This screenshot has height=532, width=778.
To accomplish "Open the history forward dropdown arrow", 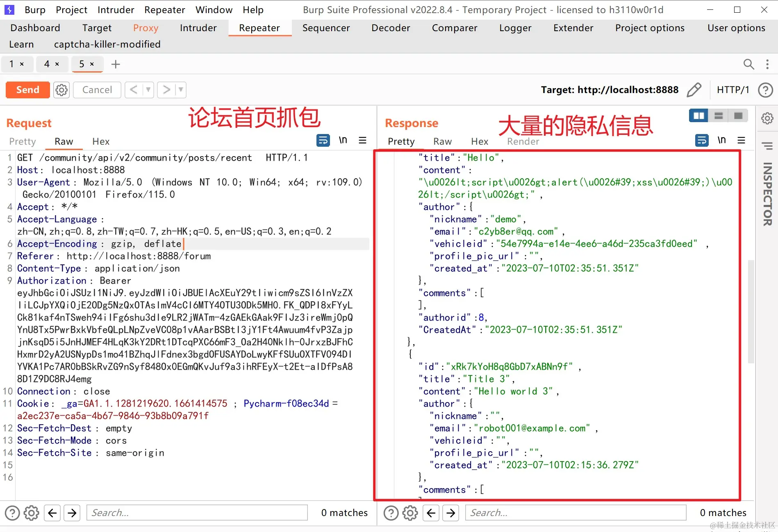I will (181, 90).
